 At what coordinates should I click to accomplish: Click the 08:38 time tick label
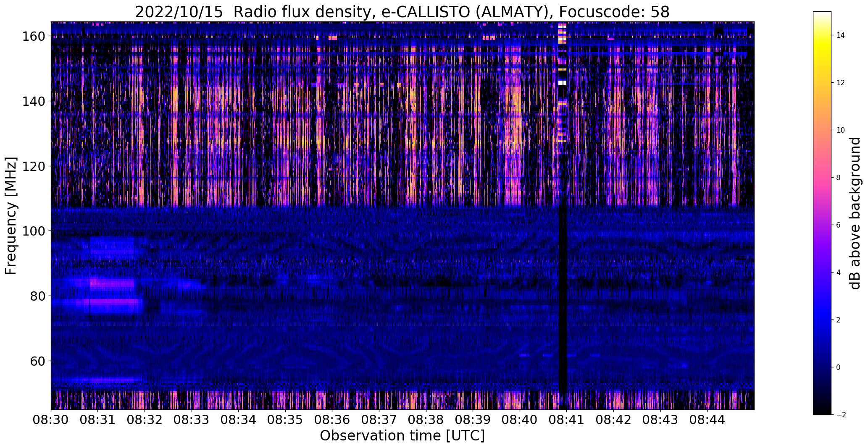tap(426, 419)
